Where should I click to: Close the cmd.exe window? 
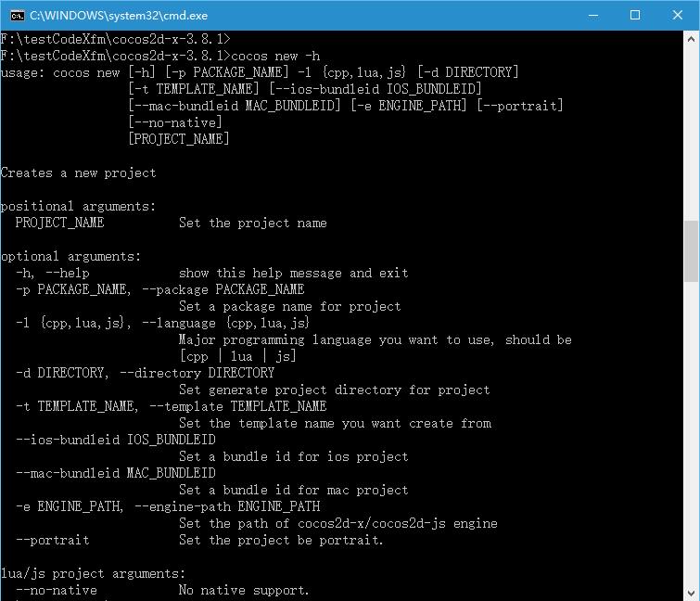[677, 16]
